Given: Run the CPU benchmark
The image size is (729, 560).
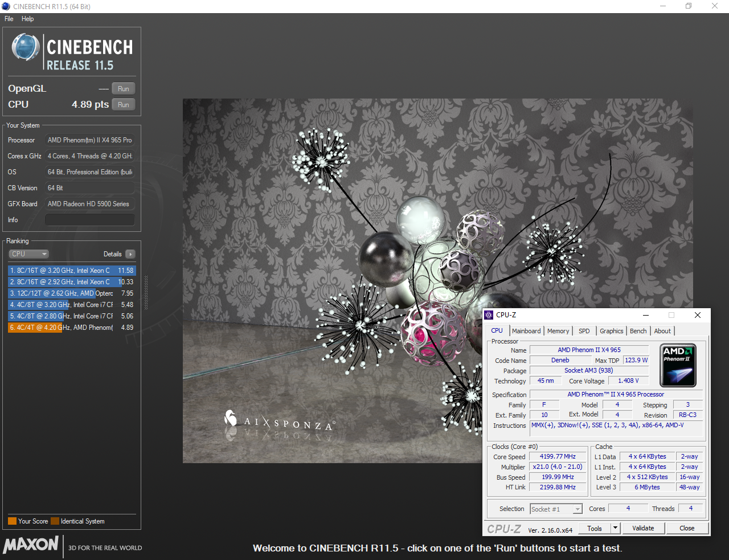Looking at the screenshot, I should 124,105.
